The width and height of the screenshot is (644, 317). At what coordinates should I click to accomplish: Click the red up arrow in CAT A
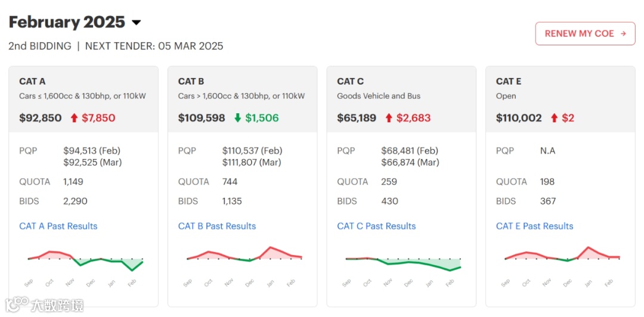[74, 118]
